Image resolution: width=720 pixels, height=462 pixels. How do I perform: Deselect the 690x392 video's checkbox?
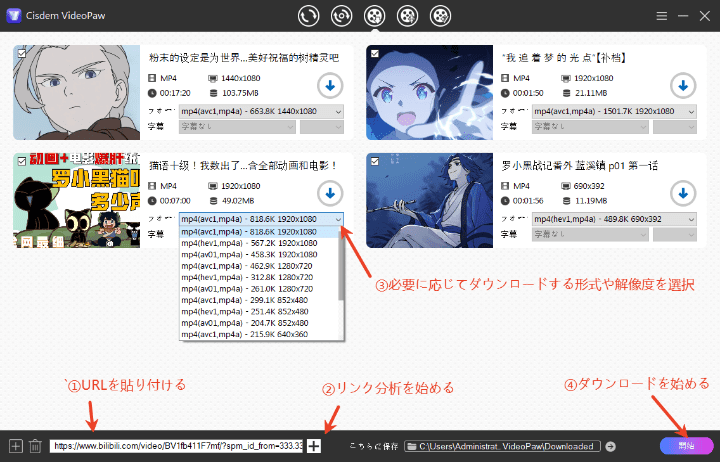point(374,160)
